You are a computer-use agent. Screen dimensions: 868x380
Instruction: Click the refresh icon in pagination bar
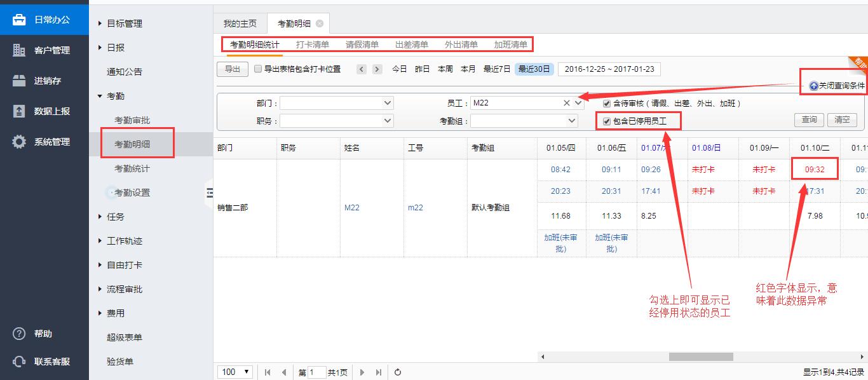tap(398, 372)
